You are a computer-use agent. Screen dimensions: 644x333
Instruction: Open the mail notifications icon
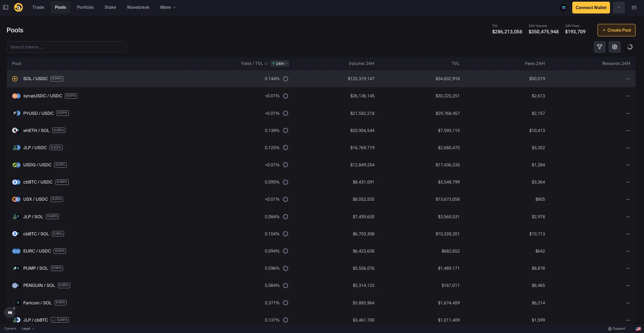(x=634, y=7)
